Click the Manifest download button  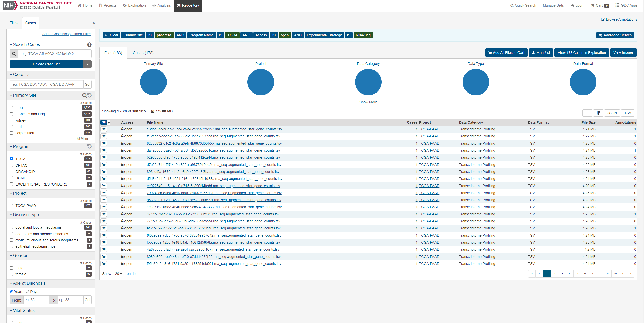tap(541, 53)
